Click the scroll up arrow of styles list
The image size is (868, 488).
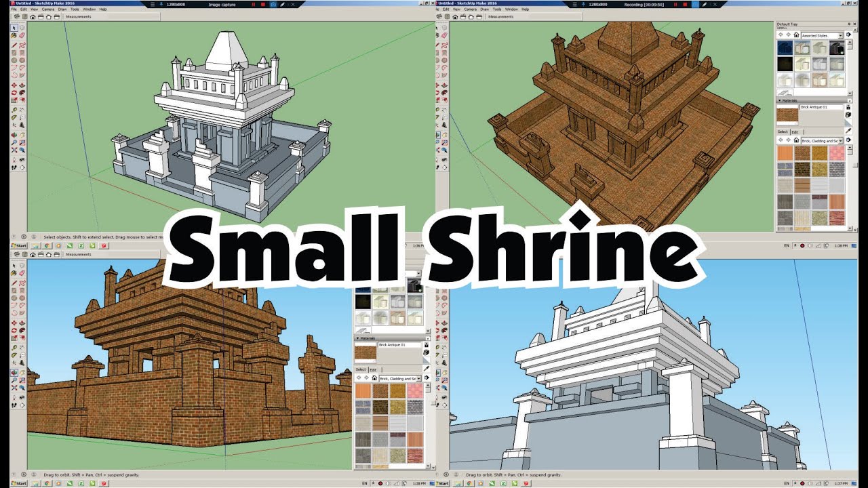[850, 41]
